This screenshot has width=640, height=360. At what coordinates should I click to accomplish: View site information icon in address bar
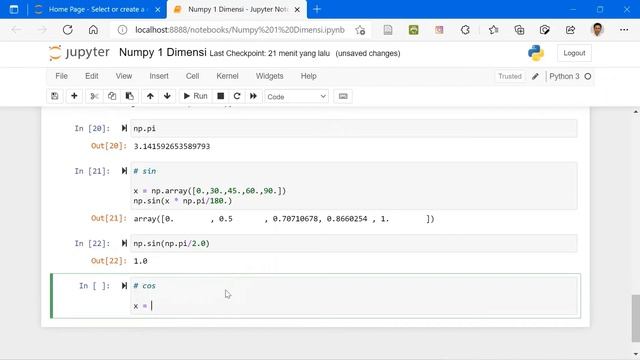(122, 30)
